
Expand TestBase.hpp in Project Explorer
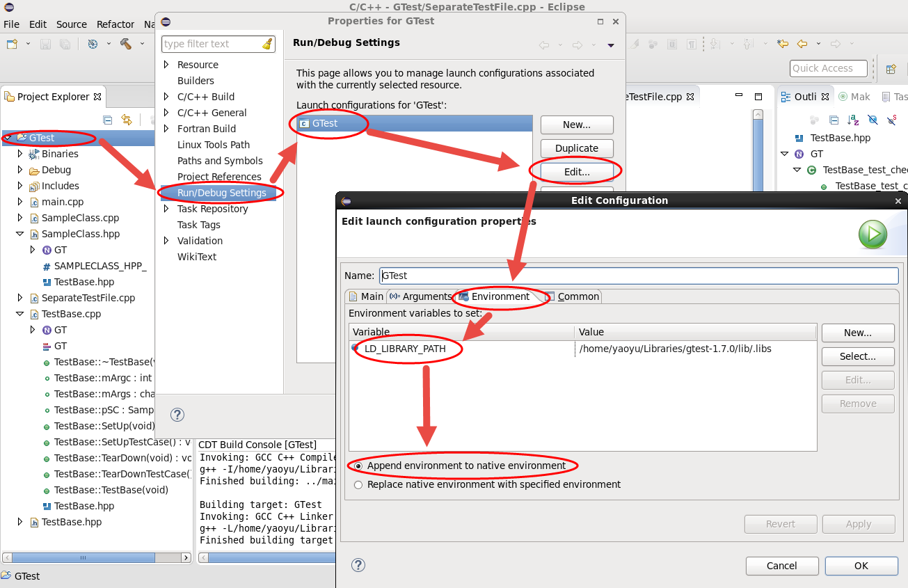pos(19,522)
